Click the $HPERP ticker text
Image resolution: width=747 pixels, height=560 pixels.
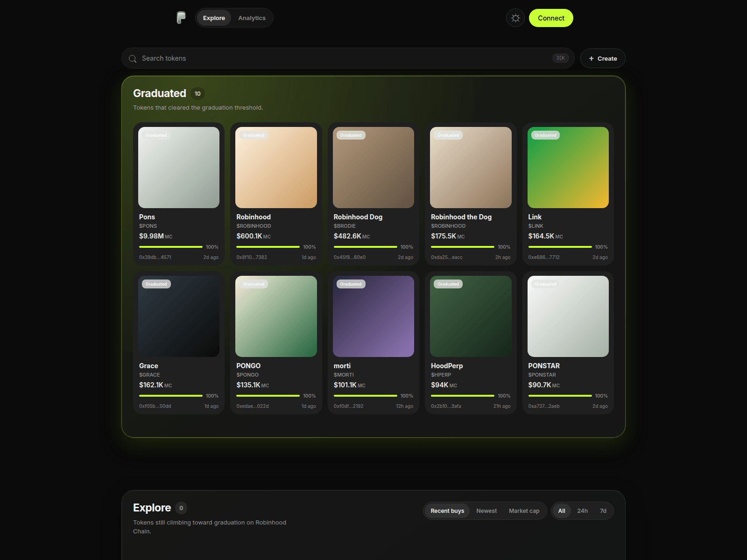(441, 375)
